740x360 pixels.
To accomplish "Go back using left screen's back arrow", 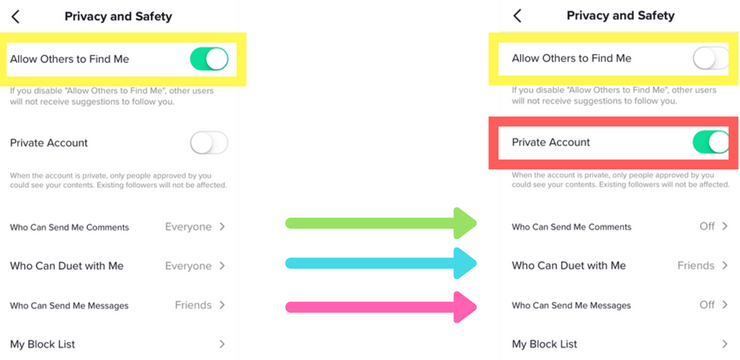I will [x=16, y=17].
